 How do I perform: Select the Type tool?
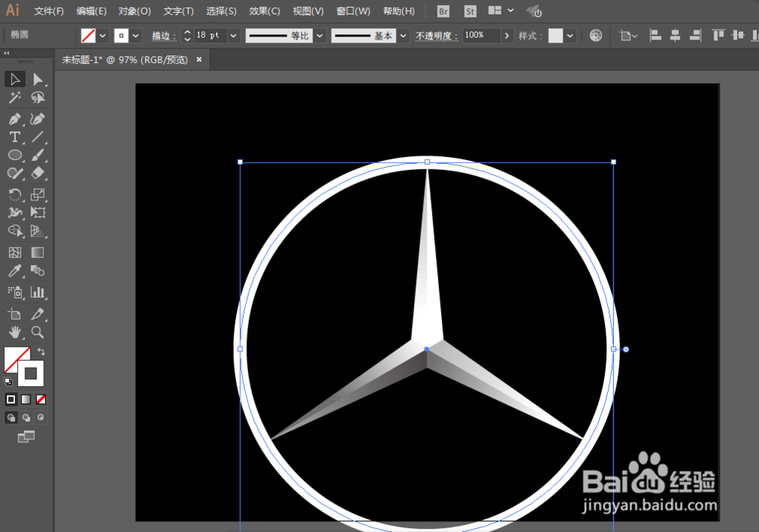(15, 137)
